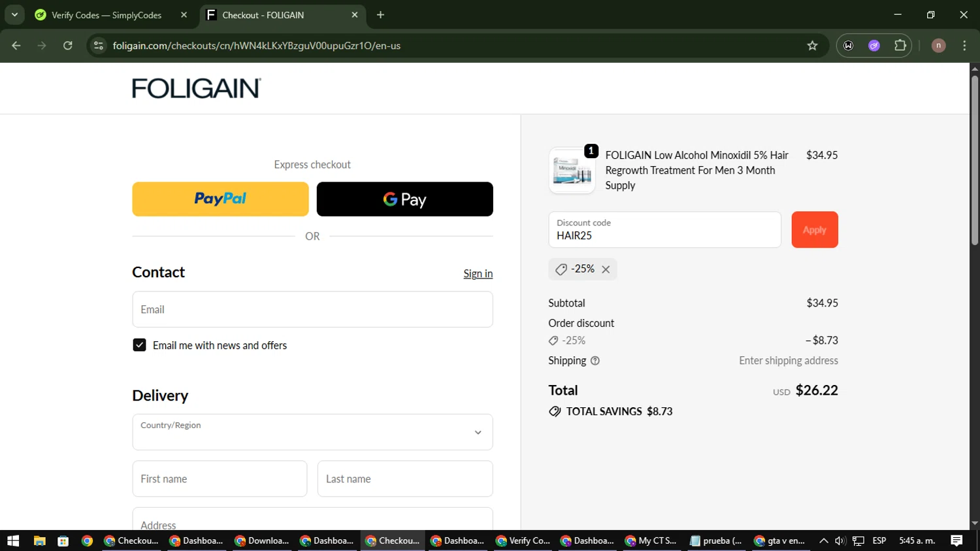Click the FOLIGAIN logo
The height and width of the screenshot is (551, 980).
(197, 88)
